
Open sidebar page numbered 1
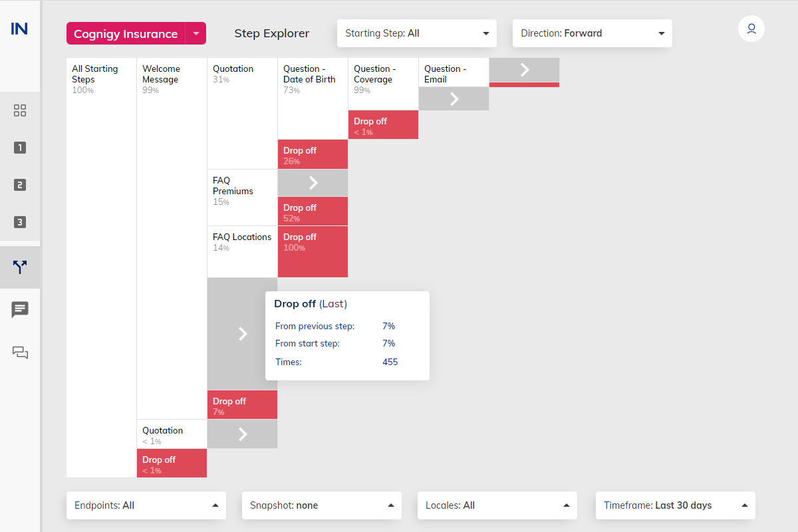[20, 148]
